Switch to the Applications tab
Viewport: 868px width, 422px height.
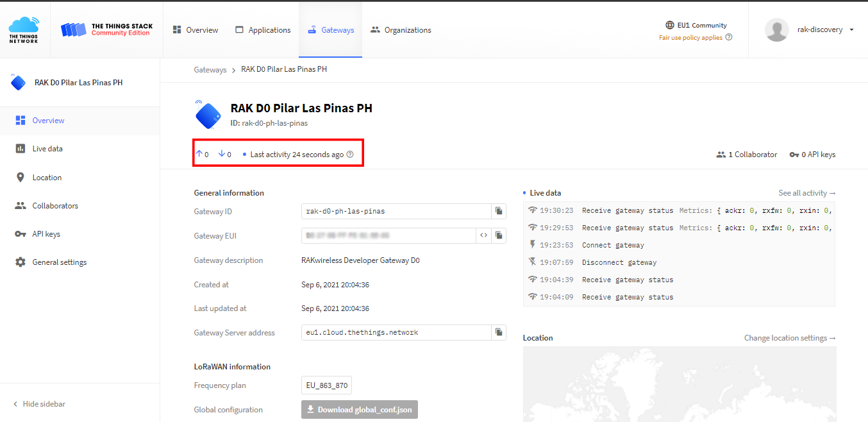click(x=263, y=30)
